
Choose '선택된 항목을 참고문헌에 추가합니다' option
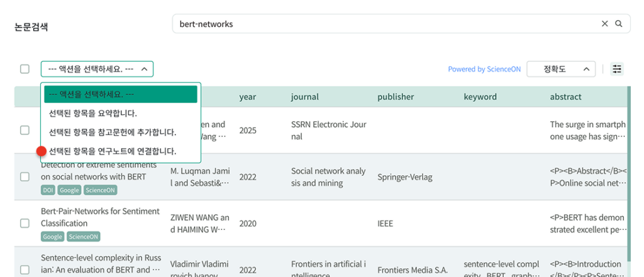pyautogui.click(x=112, y=133)
